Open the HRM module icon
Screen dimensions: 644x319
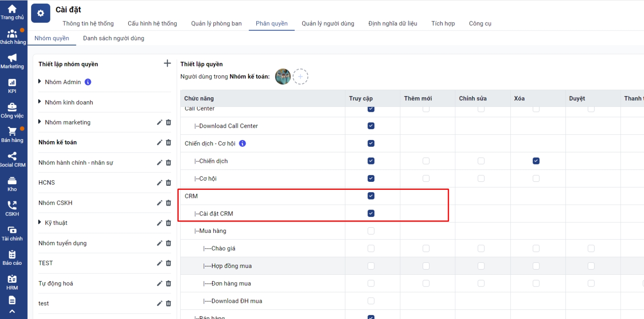point(12,282)
